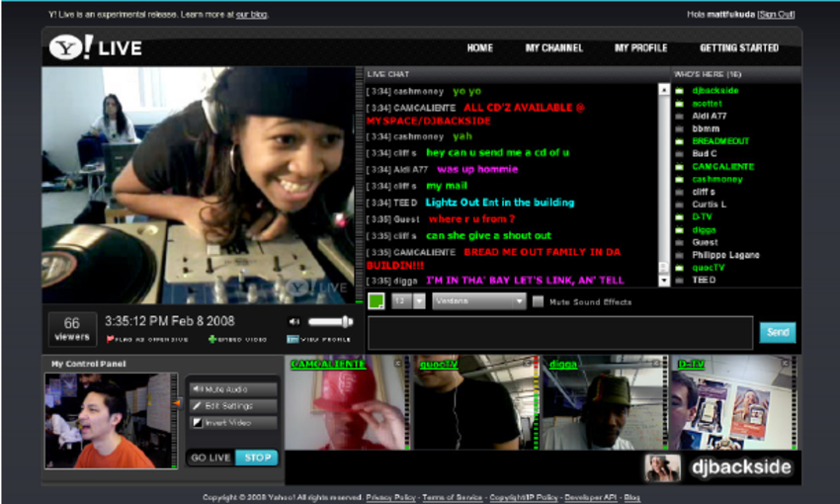This screenshot has height=504, width=840.
Task: Click the main live video stream
Action: 199,186
